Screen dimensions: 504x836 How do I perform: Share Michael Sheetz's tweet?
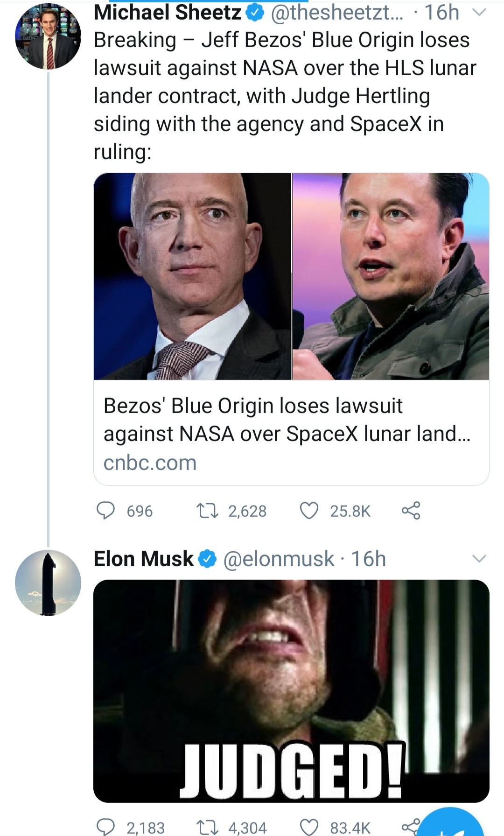(411, 511)
